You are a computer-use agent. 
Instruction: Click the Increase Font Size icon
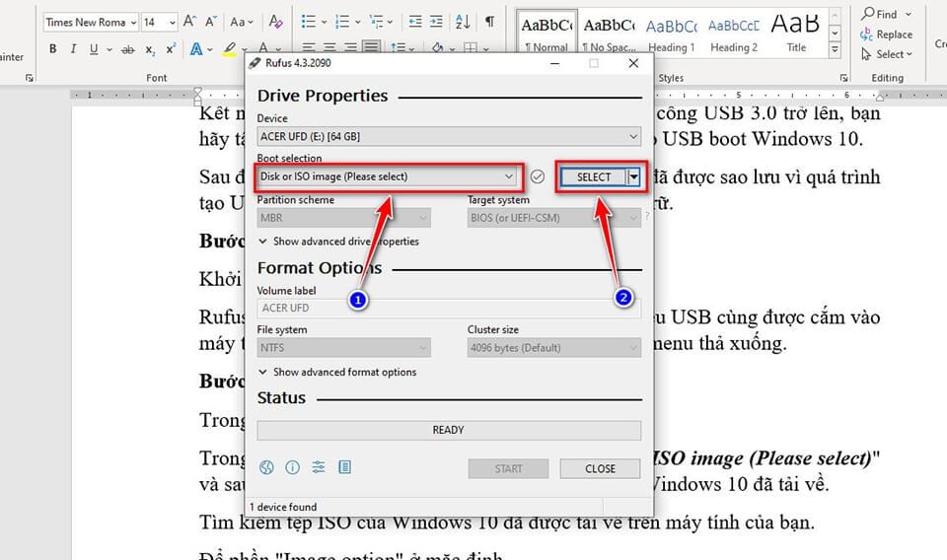(x=189, y=22)
